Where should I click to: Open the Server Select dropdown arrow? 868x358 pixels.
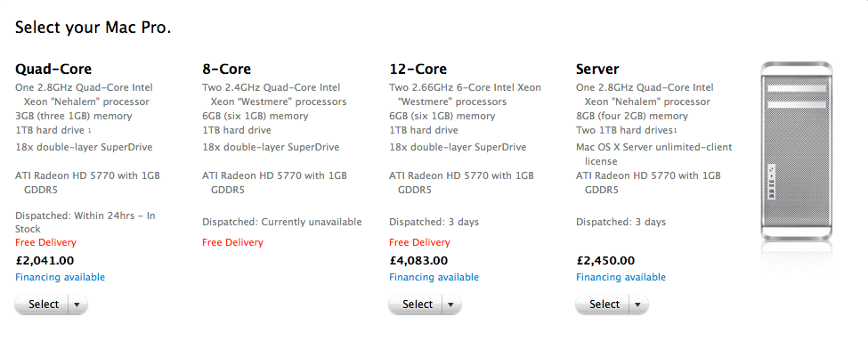pos(638,305)
